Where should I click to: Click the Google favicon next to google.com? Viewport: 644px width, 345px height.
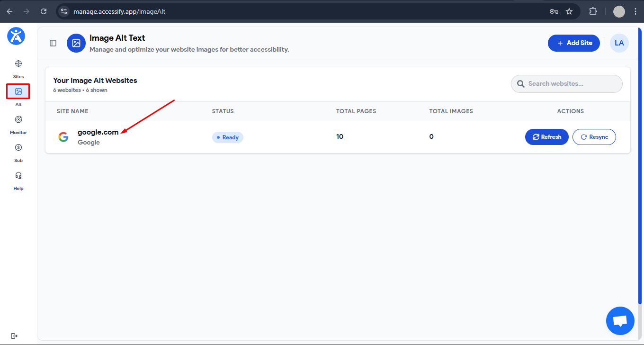tap(63, 136)
